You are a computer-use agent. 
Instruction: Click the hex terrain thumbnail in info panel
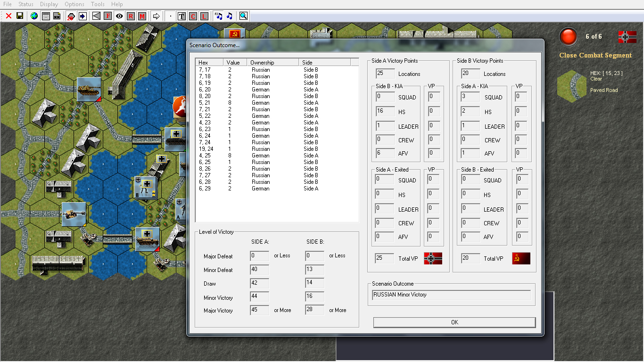coord(571,86)
